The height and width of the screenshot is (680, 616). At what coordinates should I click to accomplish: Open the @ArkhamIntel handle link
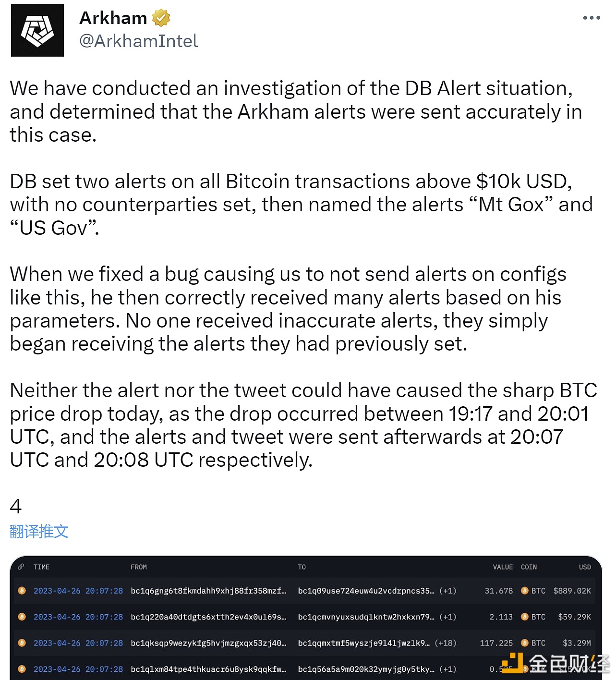pyautogui.click(x=138, y=41)
